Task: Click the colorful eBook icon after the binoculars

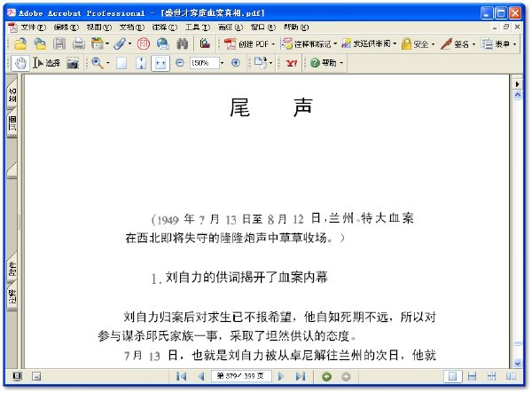Action: click(x=205, y=43)
